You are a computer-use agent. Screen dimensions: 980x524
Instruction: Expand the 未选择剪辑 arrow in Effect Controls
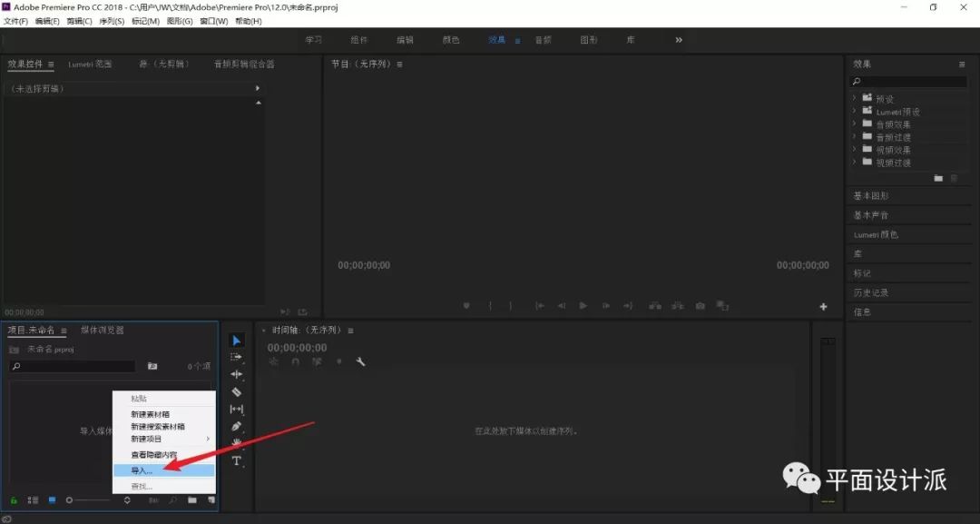258,89
